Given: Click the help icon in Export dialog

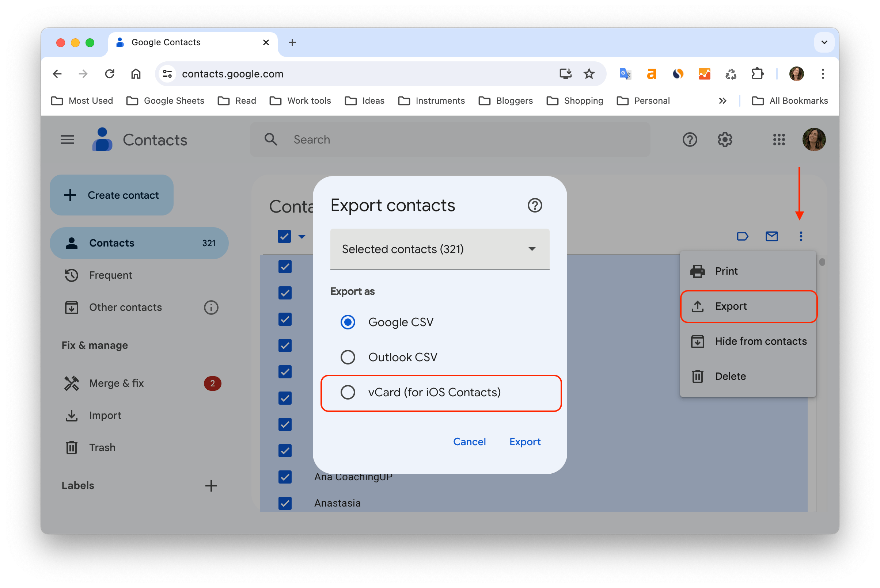Looking at the screenshot, I should [534, 206].
